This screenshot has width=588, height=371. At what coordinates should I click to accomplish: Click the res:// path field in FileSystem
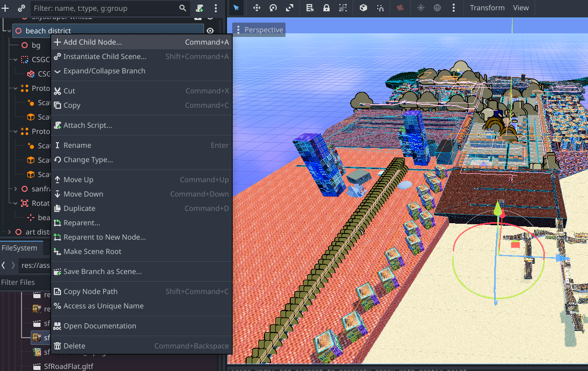tap(35, 265)
